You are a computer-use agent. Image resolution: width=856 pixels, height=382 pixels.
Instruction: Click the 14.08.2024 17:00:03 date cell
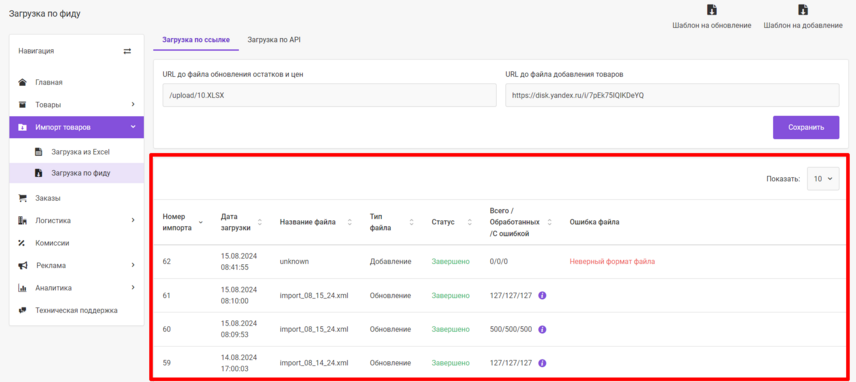pyautogui.click(x=239, y=363)
